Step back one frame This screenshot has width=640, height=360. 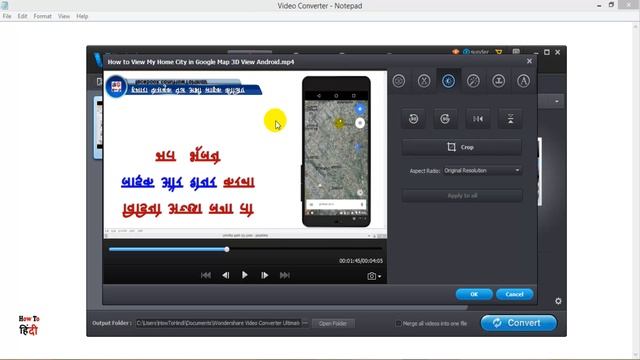[225, 275]
